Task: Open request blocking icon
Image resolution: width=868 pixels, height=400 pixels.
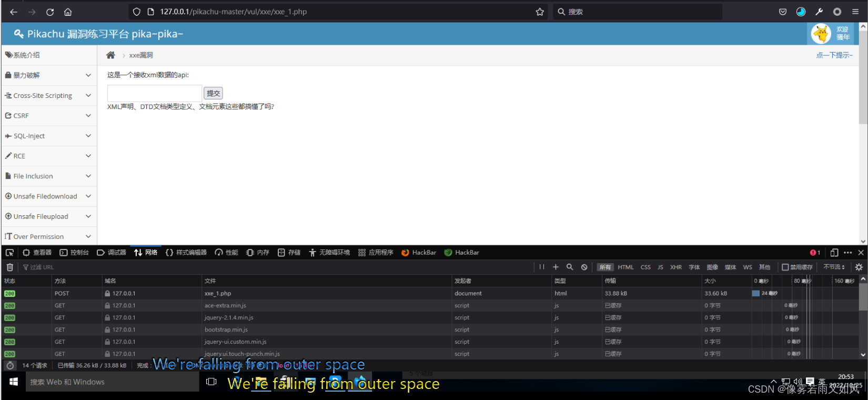Action: (x=584, y=267)
